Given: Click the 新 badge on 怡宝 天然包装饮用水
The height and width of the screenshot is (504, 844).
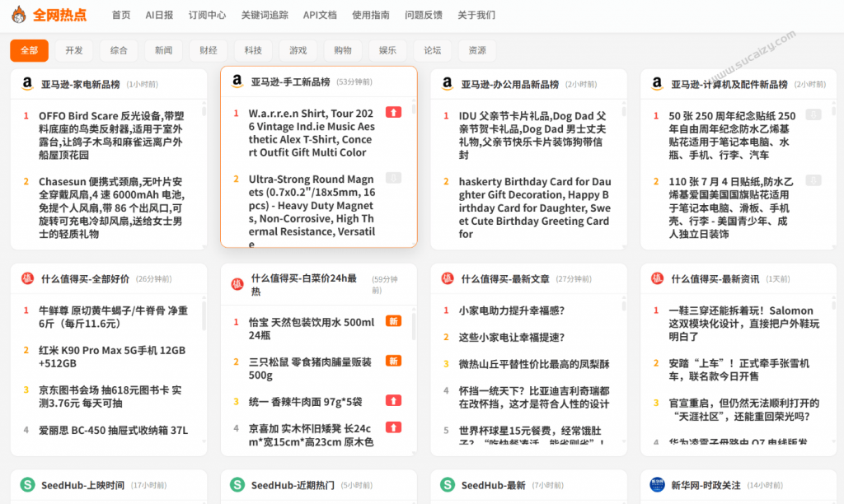Looking at the screenshot, I should point(393,321).
